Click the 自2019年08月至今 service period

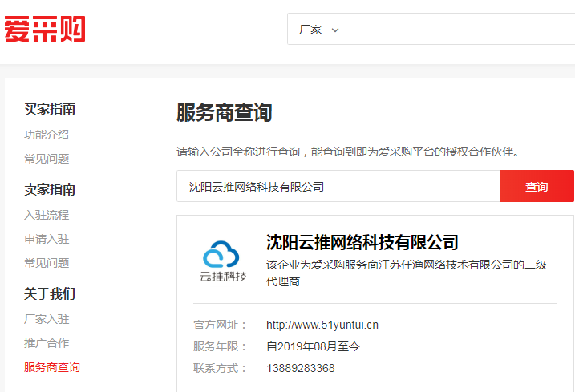tap(314, 346)
